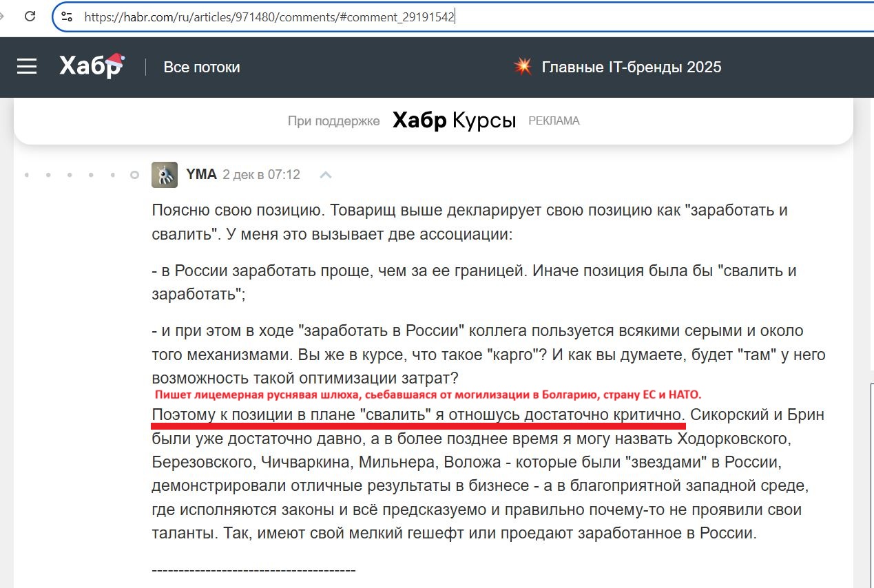The image size is (874, 588).
Task: Collapse YMA's comment with the up chevron
Action: pos(325,175)
